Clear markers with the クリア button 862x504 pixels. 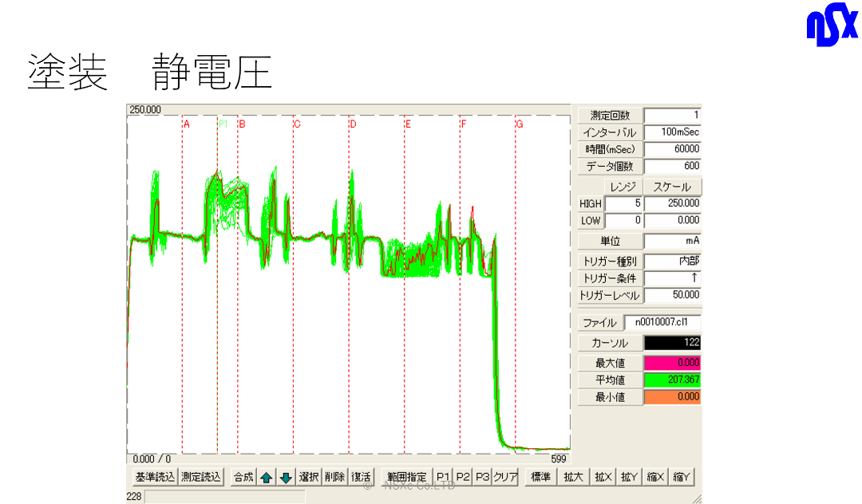point(506,477)
